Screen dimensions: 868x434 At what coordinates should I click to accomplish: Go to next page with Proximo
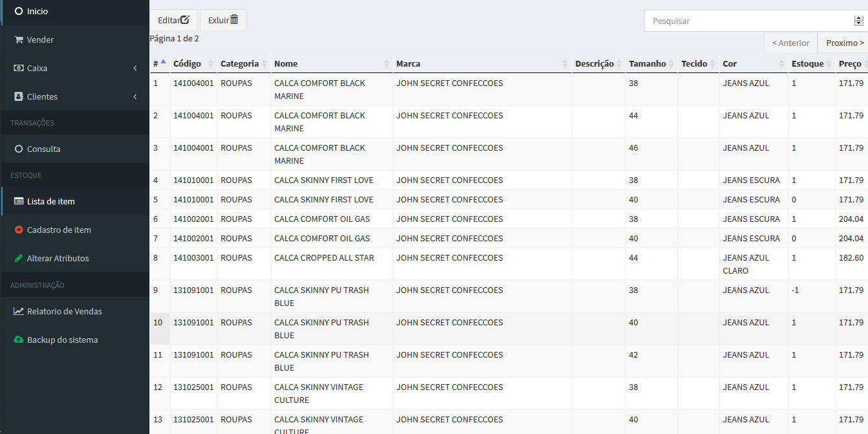point(843,43)
